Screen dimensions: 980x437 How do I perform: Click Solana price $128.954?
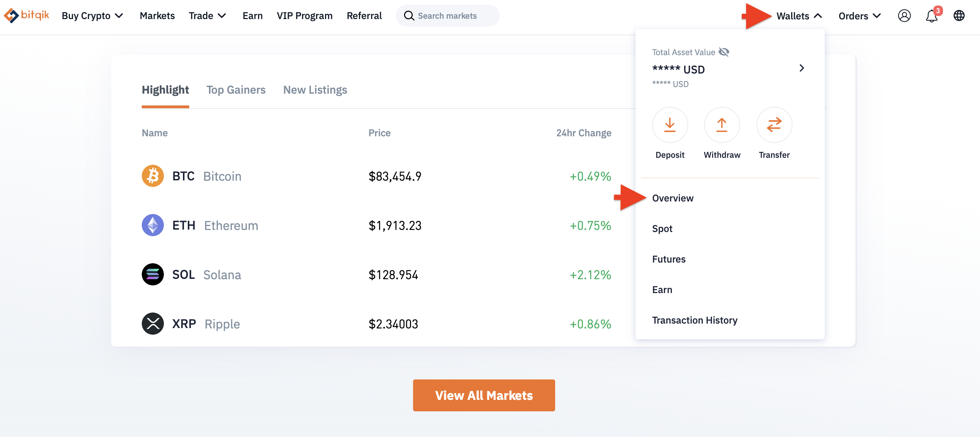click(x=393, y=274)
